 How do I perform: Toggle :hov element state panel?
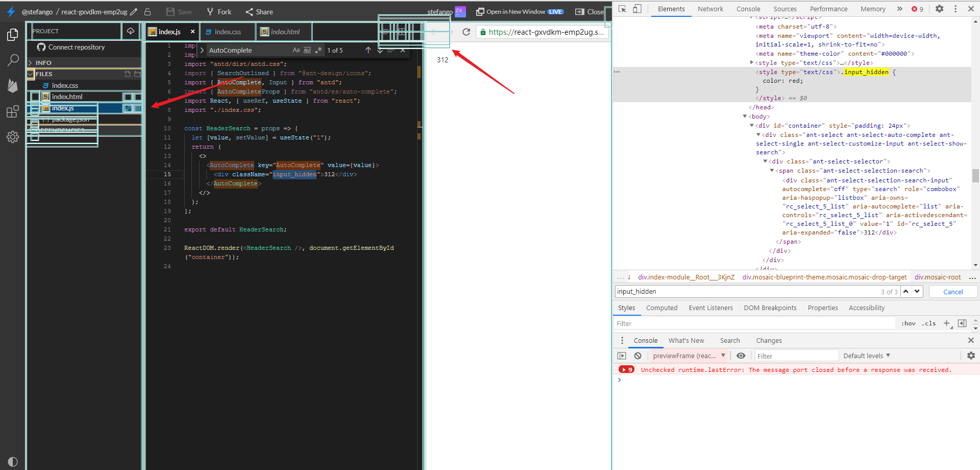tap(908, 323)
